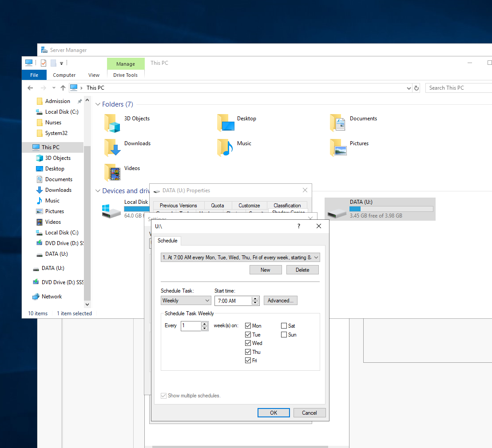Image resolution: width=492 pixels, height=448 pixels.
Task: Switch to the Quota tab
Action: click(218, 206)
